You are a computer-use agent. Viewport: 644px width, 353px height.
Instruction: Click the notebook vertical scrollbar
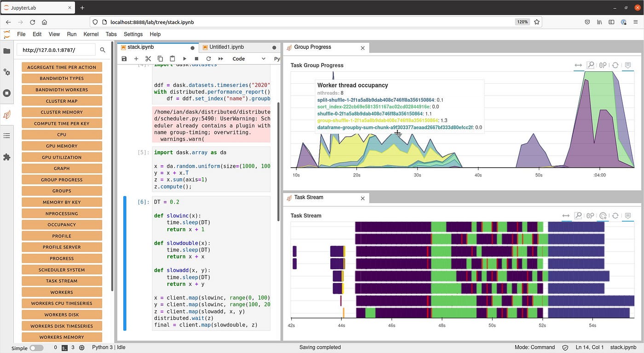click(x=277, y=161)
